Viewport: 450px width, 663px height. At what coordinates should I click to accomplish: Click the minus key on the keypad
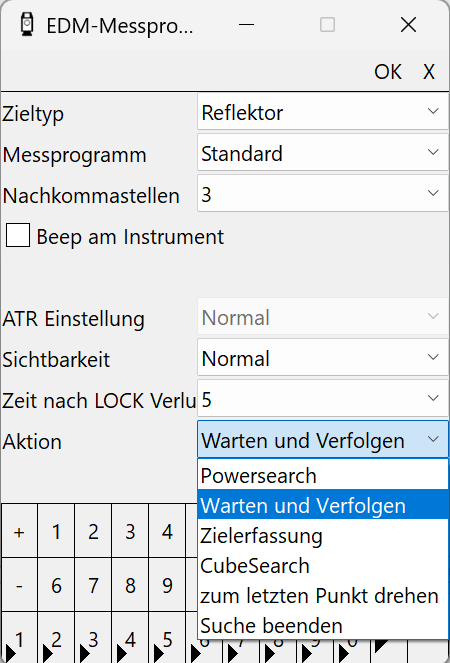(x=19, y=585)
